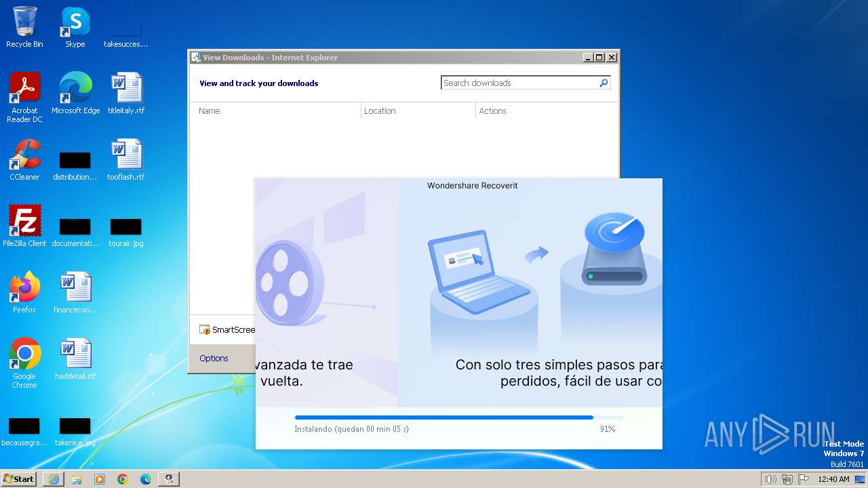Select the installer taskbar button
Image resolution: width=868 pixels, height=488 pixels.
pyautogui.click(x=169, y=479)
